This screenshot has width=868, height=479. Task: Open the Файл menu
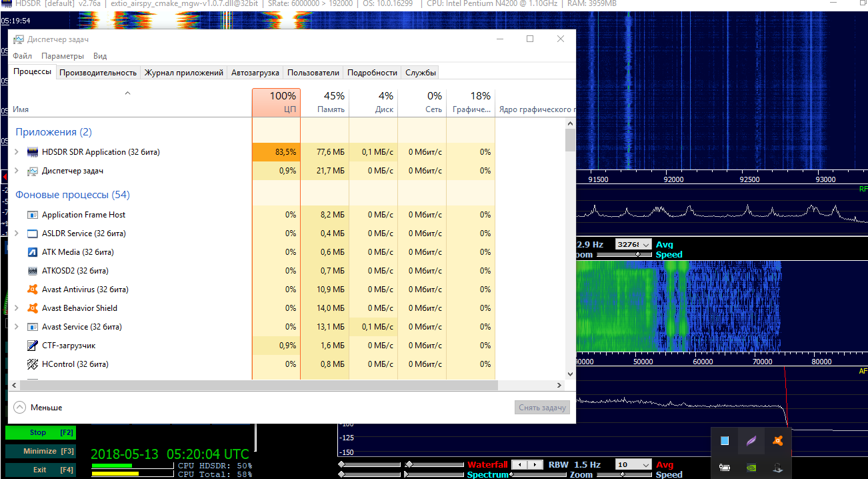point(22,56)
